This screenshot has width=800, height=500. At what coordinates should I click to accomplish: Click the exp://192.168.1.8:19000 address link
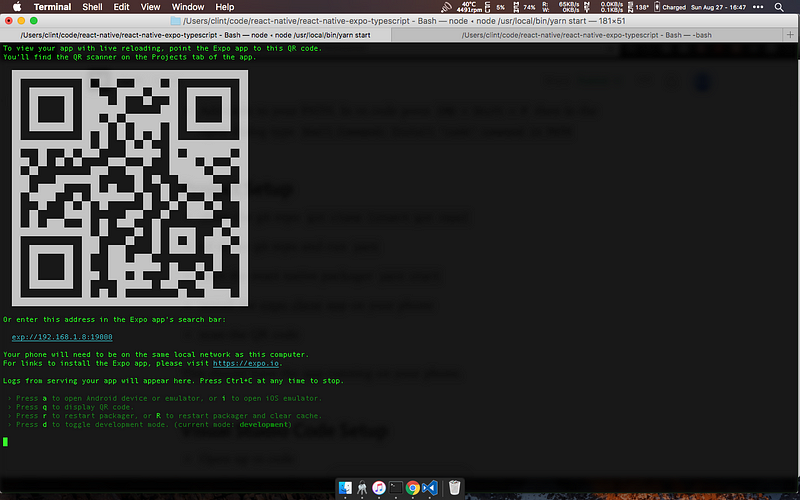point(62,337)
